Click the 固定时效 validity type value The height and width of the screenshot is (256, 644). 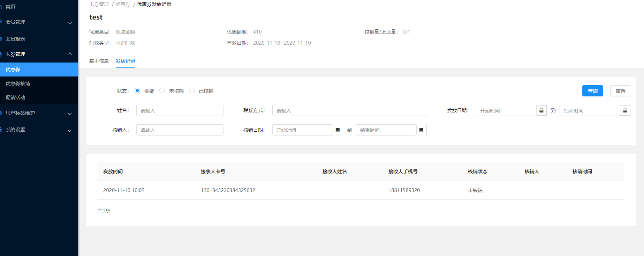tap(125, 43)
